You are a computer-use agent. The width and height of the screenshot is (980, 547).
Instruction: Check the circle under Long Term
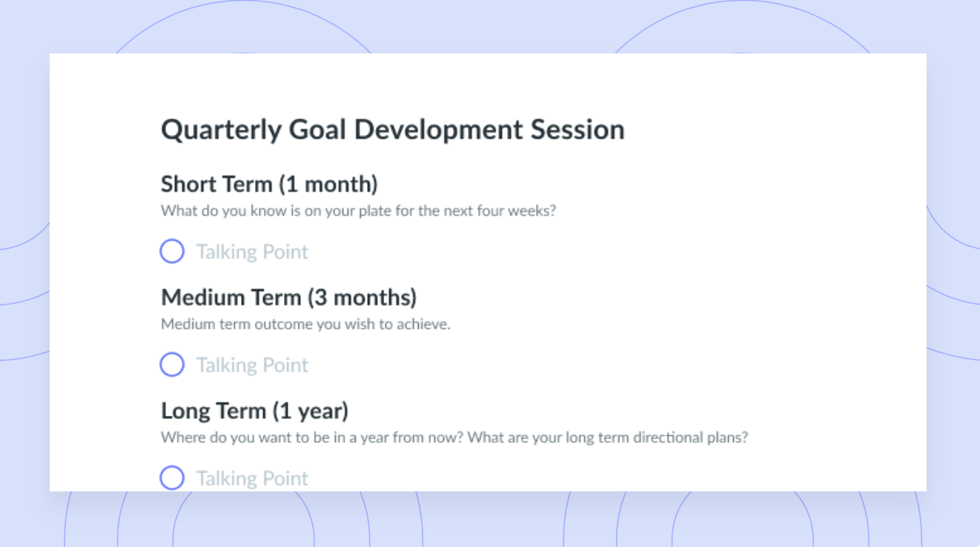[172, 478]
